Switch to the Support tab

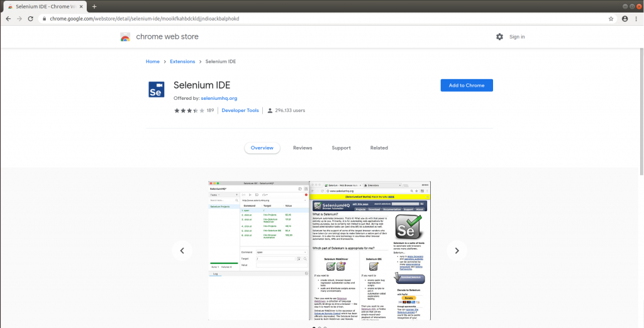[x=341, y=148]
